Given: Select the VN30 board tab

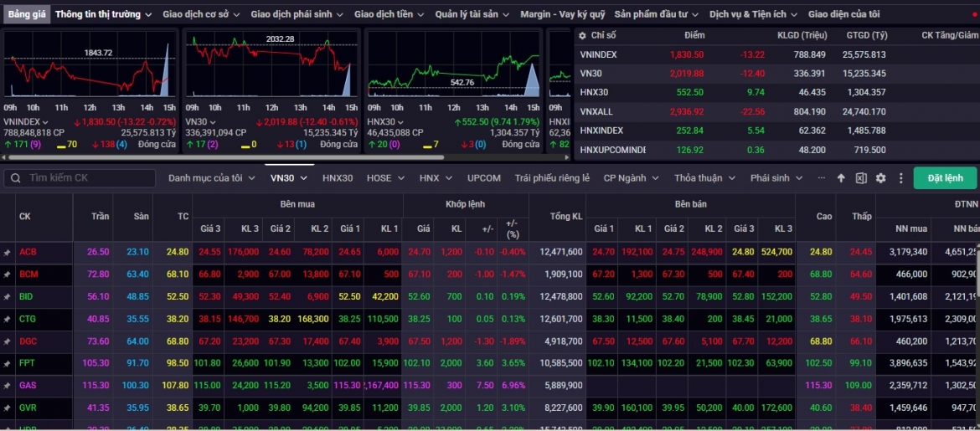Looking at the screenshot, I should (x=289, y=178).
